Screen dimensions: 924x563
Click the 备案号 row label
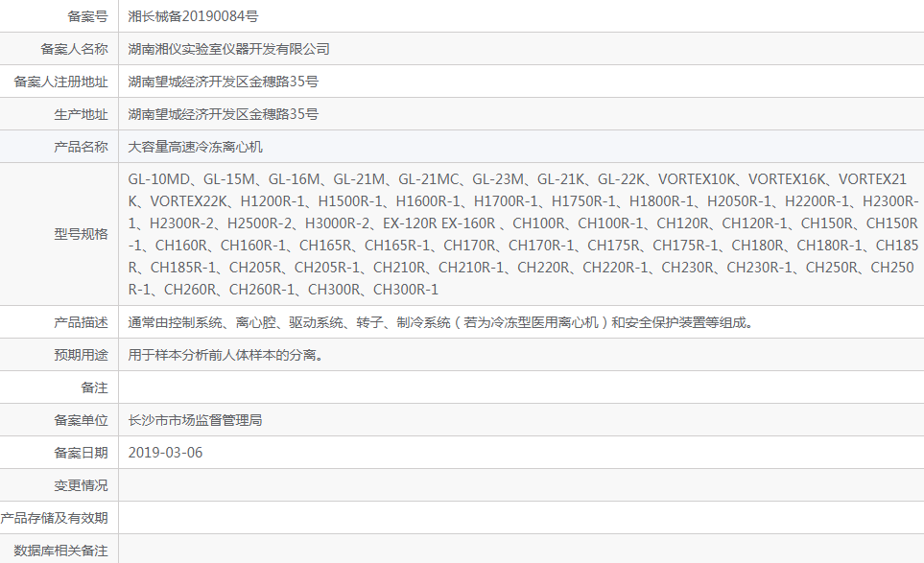tap(87, 16)
